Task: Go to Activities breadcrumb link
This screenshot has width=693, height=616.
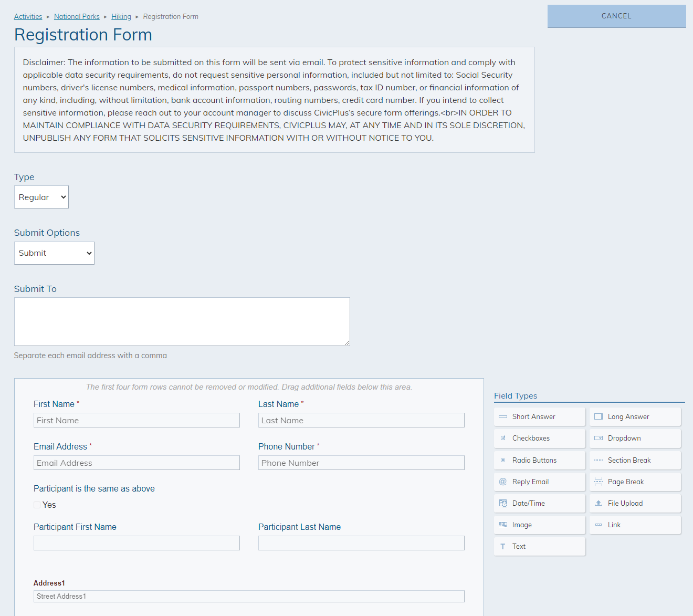Action: pyautogui.click(x=28, y=16)
